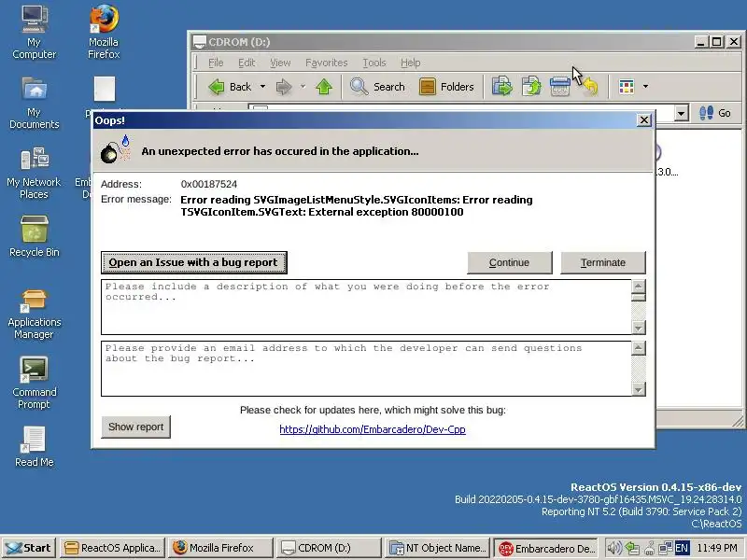
Task: Open My Network Places desktop icon
Action: [34, 173]
